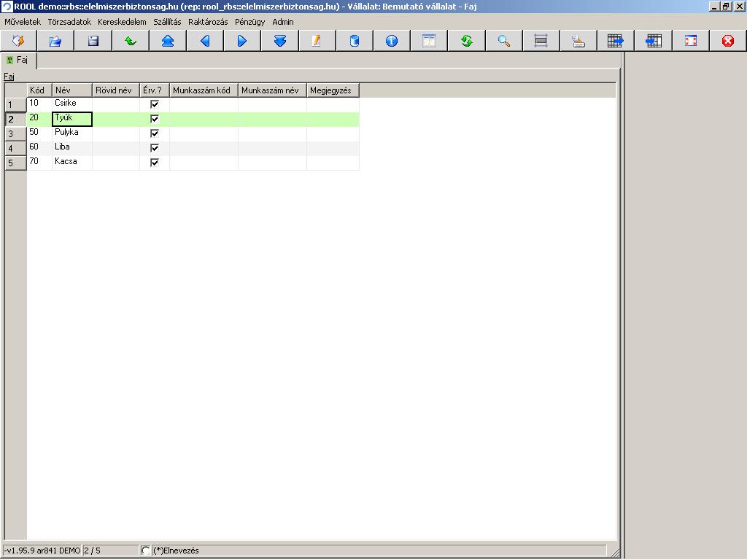This screenshot has height=560, width=747.
Task: Go to next record with right arrow
Action: click(242, 41)
